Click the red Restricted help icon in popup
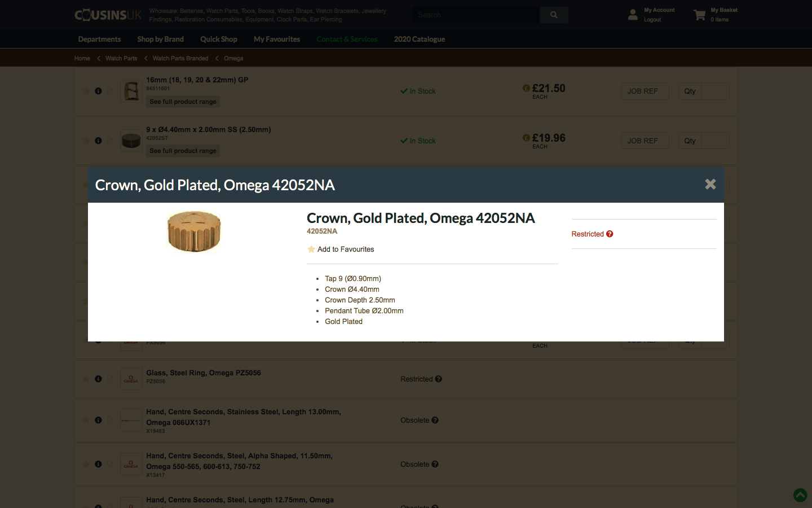The height and width of the screenshot is (508, 812). point(610,234)
